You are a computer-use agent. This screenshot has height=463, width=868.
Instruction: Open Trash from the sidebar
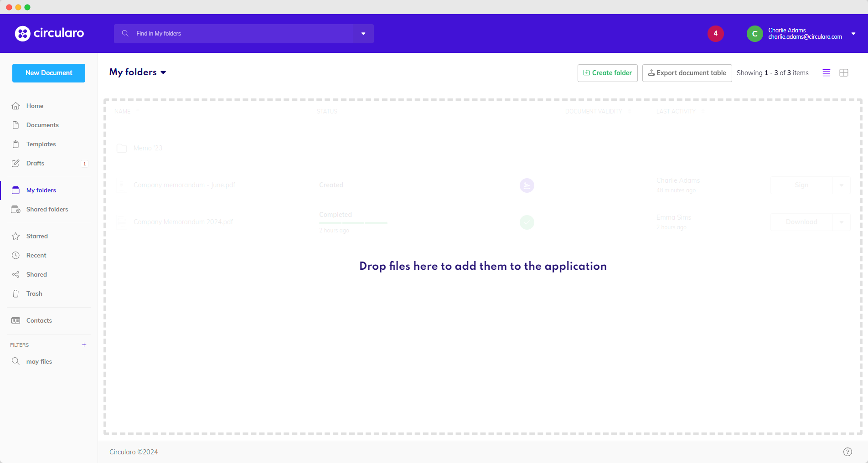point(34,293)
